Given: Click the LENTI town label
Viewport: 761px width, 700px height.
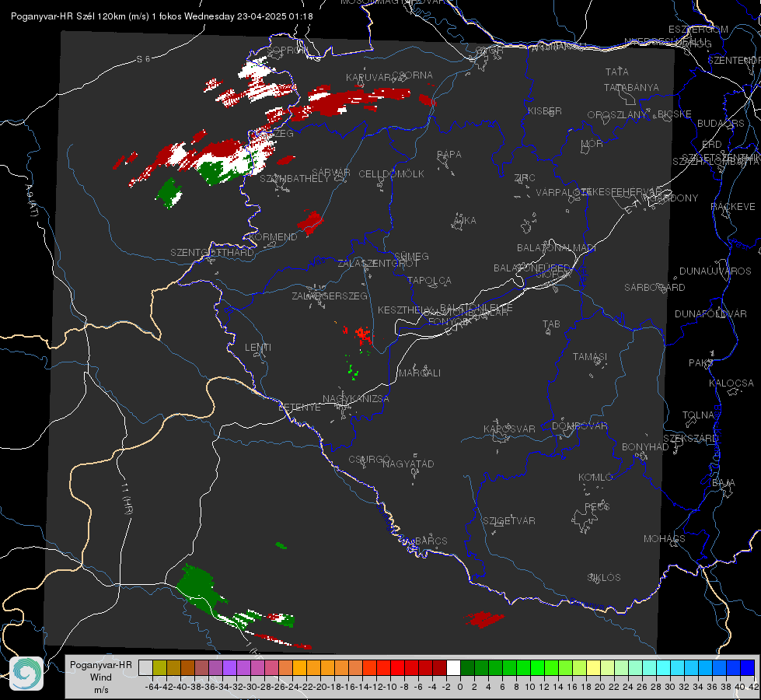Looking at the screenshot, I should (x=258, y=348).
